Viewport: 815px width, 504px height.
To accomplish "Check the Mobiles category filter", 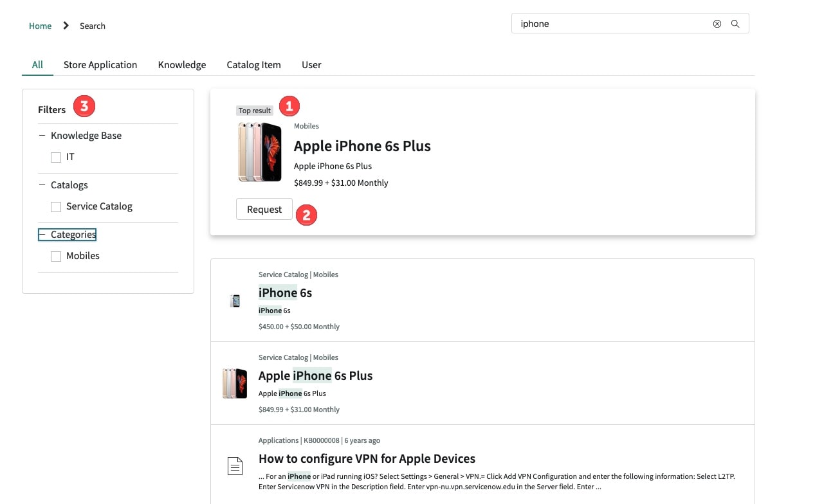I will coord(56,256).
